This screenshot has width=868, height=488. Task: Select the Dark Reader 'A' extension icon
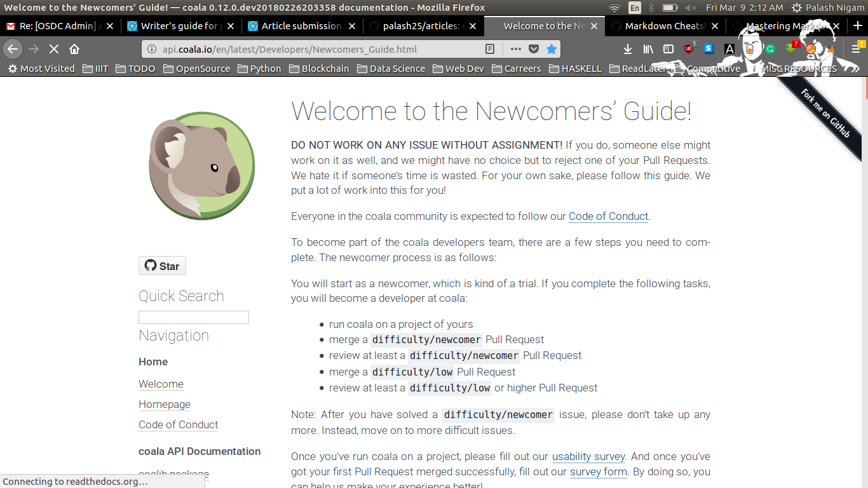729,48
